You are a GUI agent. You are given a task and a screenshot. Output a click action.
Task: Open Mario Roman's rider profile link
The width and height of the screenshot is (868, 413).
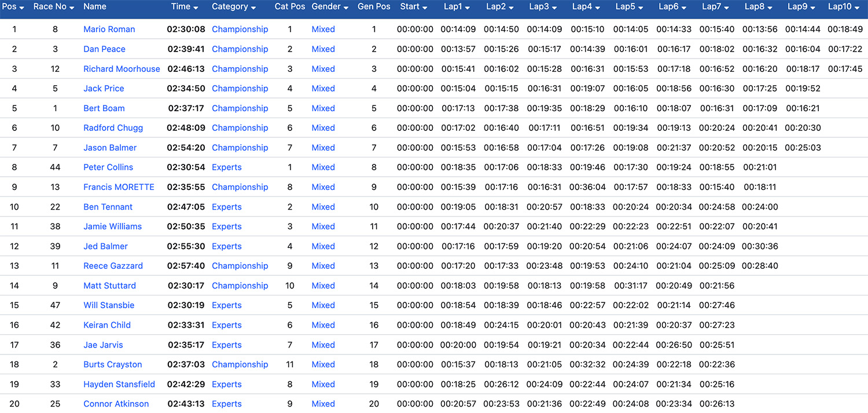(x=109, y=29)
